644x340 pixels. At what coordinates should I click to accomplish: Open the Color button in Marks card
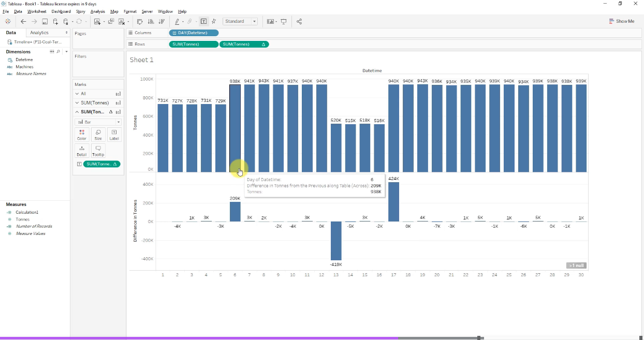pos(82,135)
